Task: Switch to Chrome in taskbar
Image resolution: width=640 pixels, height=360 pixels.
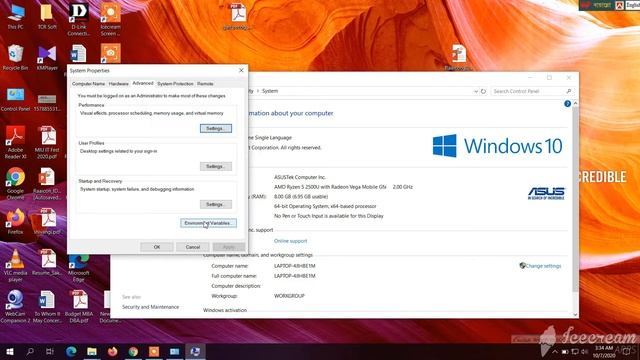Action: pyautogui.click(x=133, y=351)
